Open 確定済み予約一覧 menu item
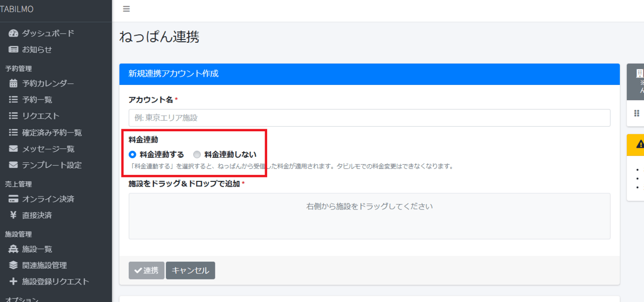This screenshot has width=644, height=302. pyautogui.click(x=52, y=133)
